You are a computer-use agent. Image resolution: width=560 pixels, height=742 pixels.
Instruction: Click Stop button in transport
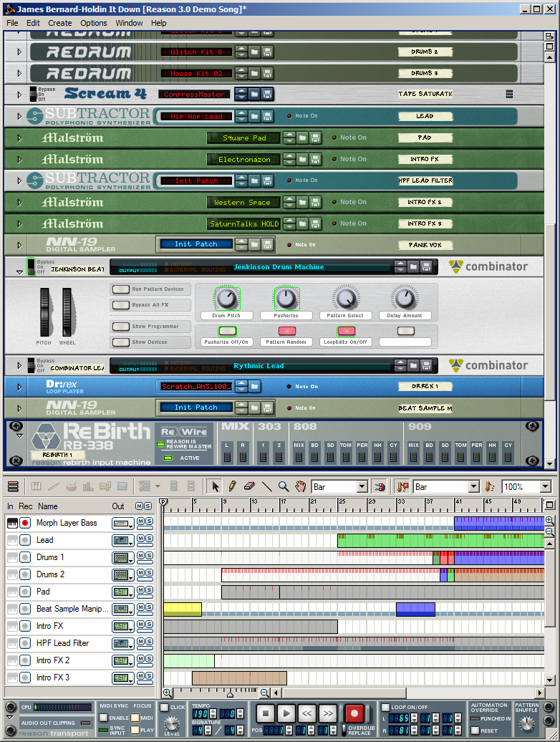click(x=266, y=713)
